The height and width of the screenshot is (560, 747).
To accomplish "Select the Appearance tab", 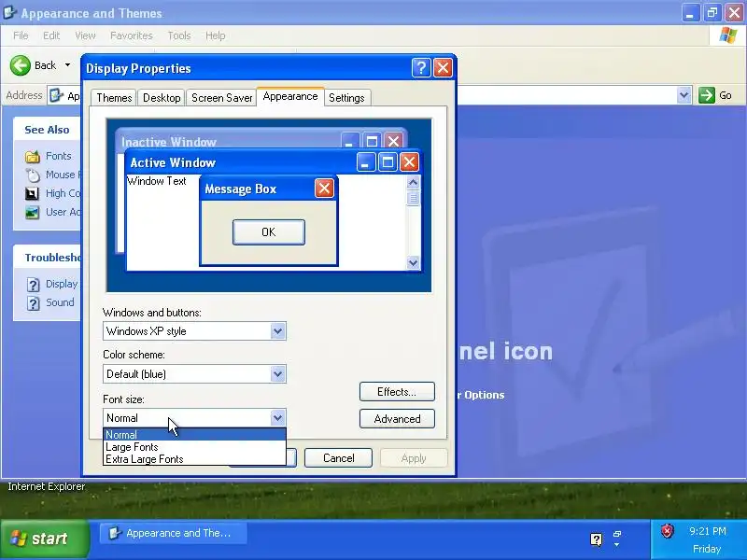I will (290, 96).
